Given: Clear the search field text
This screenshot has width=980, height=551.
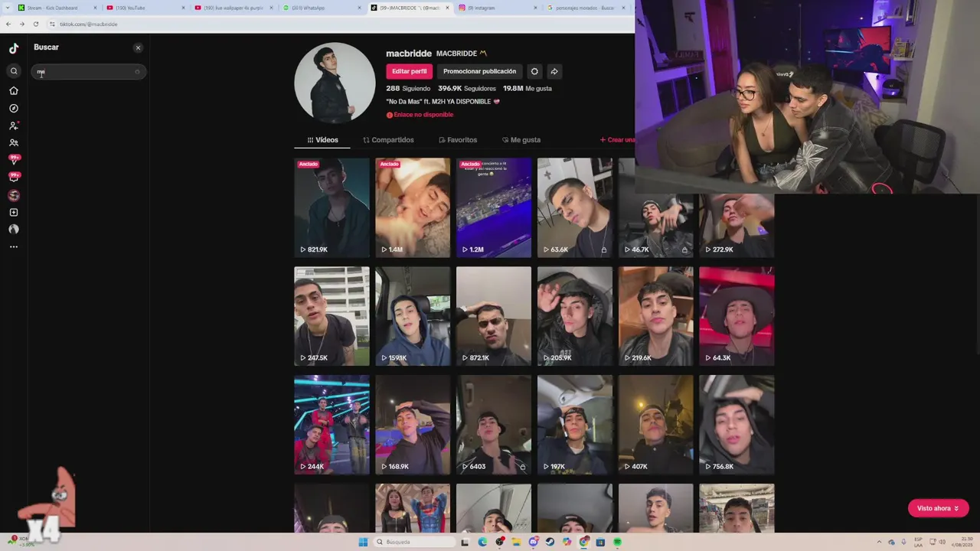Looking at the screenshot, I should pos(137,72).
